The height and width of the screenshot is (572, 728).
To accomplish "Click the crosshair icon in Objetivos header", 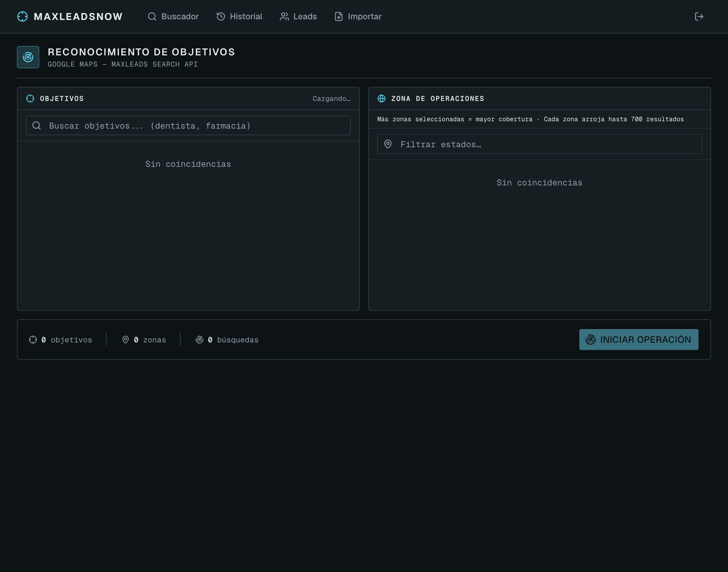I will click(30, 98).
